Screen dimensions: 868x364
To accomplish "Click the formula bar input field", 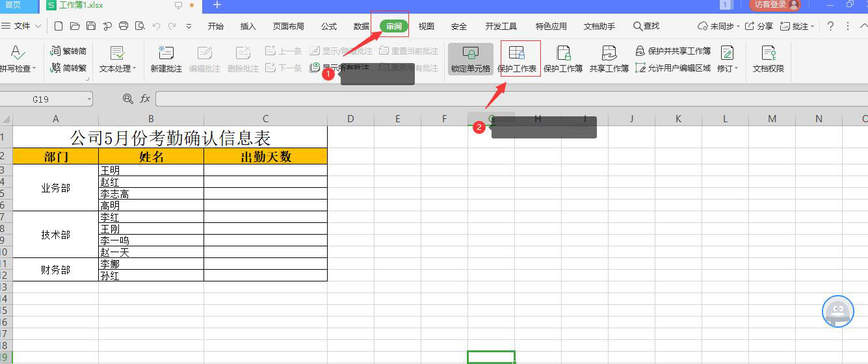I will [512, 99].
